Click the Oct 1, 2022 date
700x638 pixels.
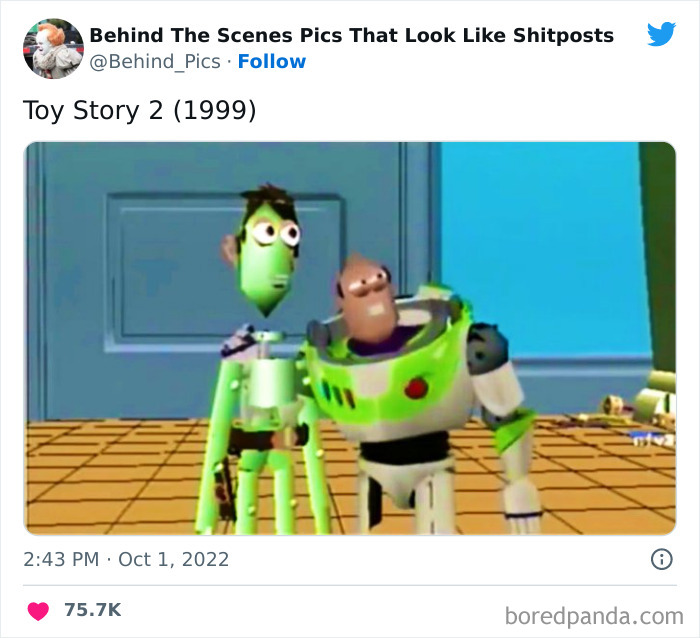[x=173, y=559]
